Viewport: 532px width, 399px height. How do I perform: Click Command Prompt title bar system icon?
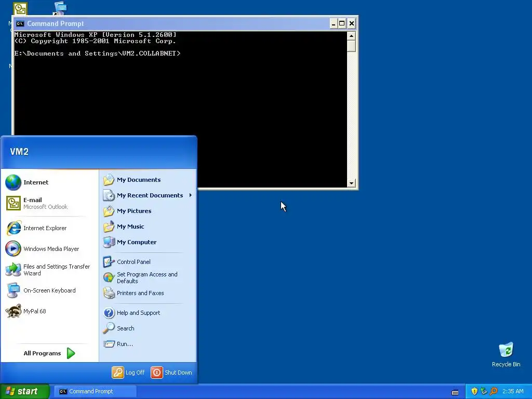tap(20, 23)
